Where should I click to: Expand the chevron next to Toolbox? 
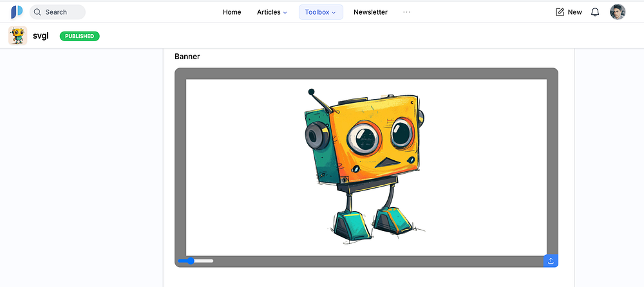[334, 13]
